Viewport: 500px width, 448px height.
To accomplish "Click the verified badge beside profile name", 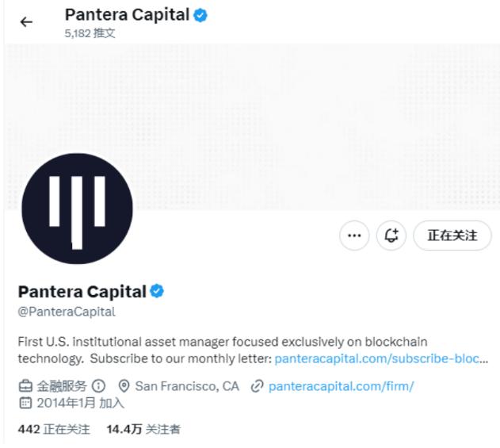I will pyautogui.click(x=157, y=291).
